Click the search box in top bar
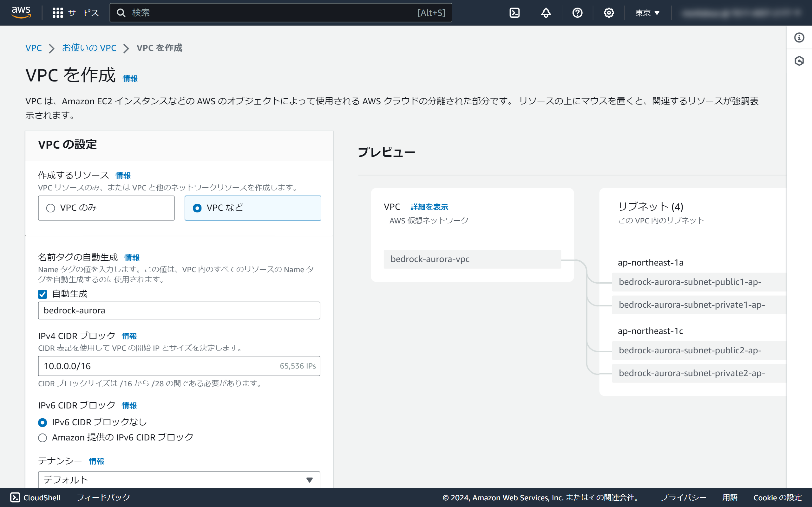 [x=268, y=13]
